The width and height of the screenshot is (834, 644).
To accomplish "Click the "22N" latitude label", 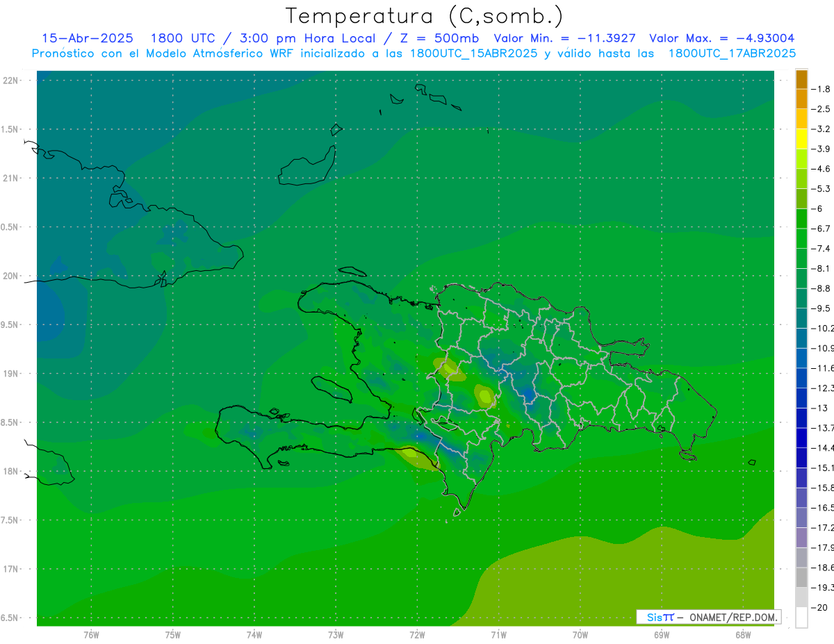I will click(12, 80).
